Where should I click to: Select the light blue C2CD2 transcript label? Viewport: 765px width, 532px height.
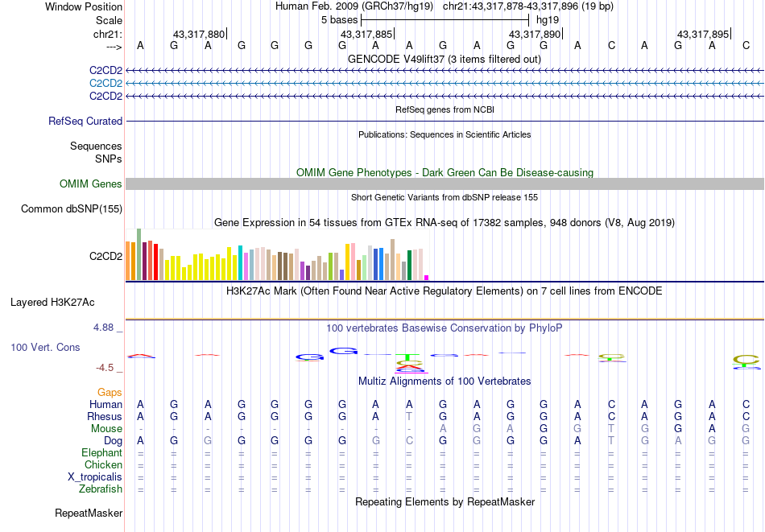click(x=105, y=84)
